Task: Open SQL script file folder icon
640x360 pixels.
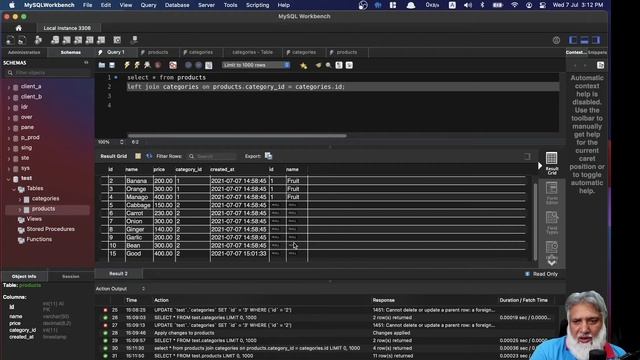Action: [102, 65]
